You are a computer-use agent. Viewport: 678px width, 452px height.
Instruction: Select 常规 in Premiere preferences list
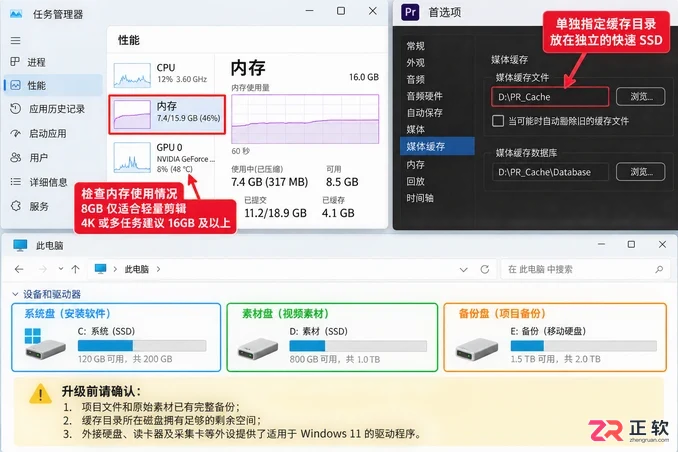pos(416,46)
